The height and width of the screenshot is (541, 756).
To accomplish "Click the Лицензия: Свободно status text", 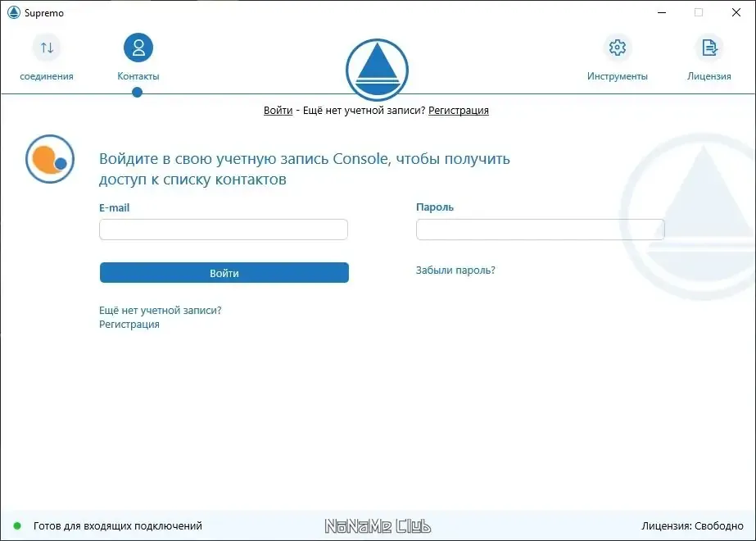I will (692, 525).
